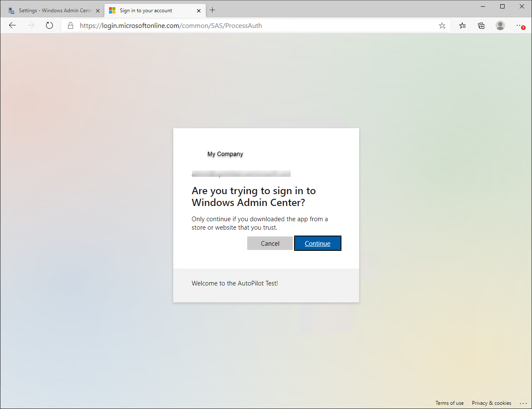Add this page to favorites with the star icon
The image size is (532, 409).
(x=442, y=25)
